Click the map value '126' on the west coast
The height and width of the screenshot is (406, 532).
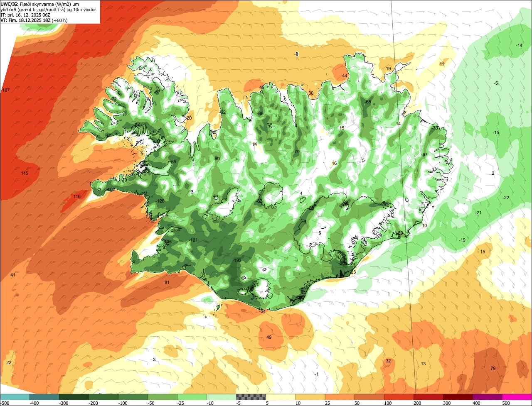pos(160,201)
